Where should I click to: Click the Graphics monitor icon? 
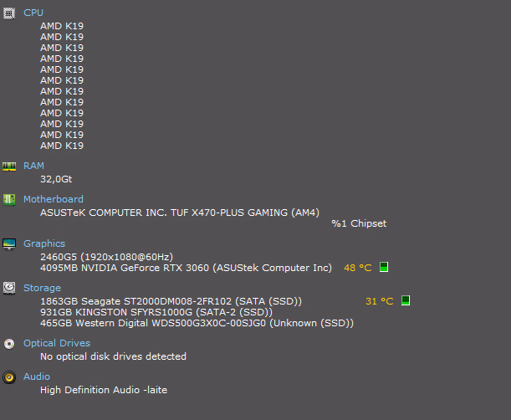point(9,244)
